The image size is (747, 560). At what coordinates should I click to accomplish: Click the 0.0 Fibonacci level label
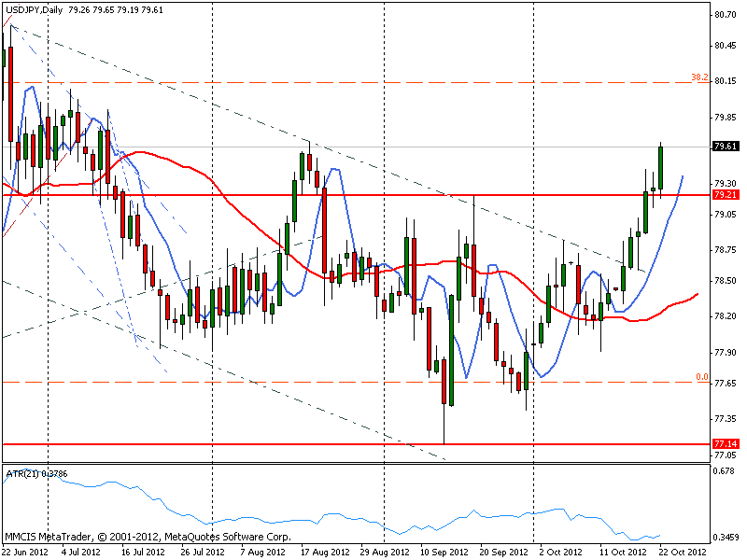[x=702, y=377]
